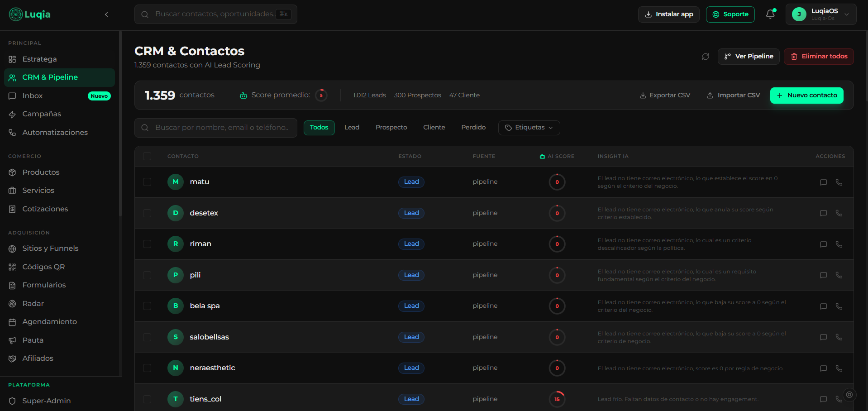Open the message icon for pili
Screen dimensions: 868x411
823,275
